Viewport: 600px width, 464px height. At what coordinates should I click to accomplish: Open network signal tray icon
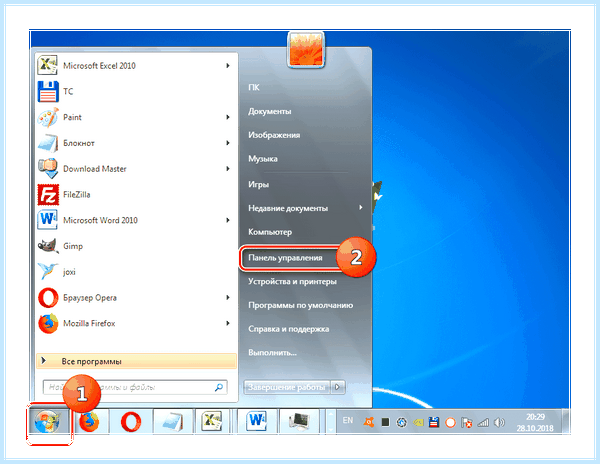[483, 422]
